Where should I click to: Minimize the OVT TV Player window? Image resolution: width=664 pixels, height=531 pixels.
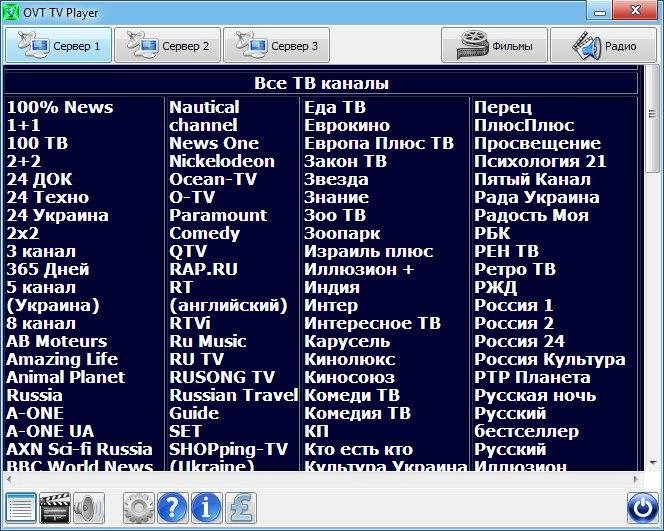pyautogui.click(x=599, y=11)
